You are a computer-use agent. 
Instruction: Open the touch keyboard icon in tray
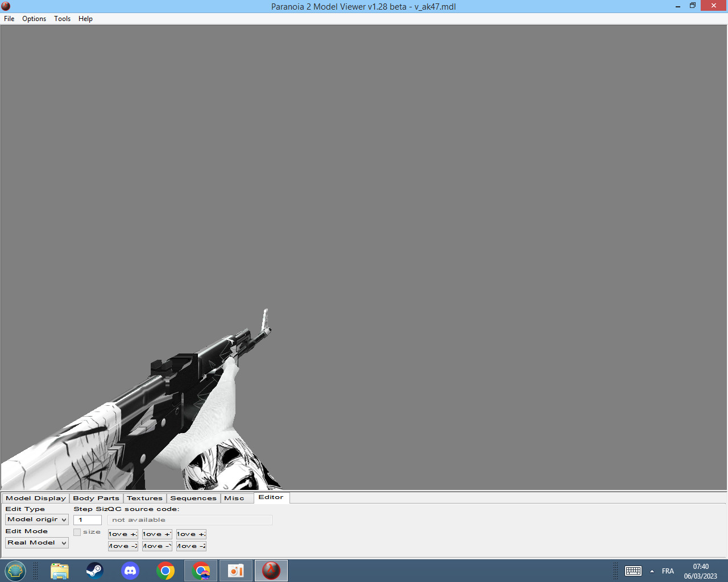(634, 571)
